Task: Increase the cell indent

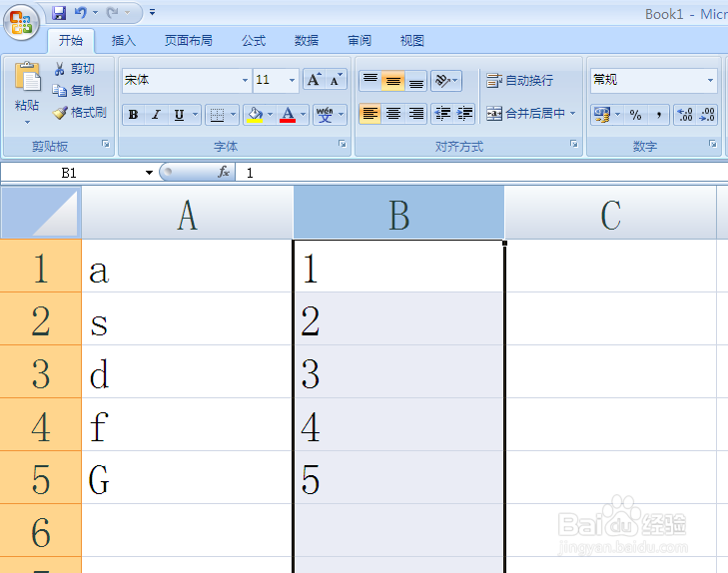Action: point(464,114)
